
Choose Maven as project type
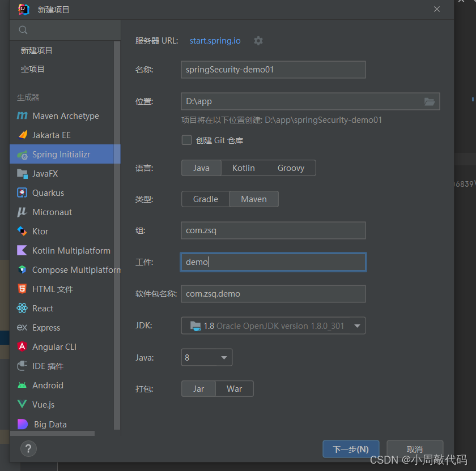click(254, 199)
